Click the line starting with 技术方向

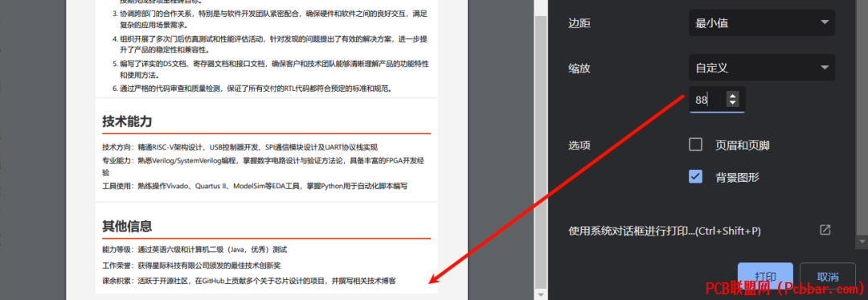click(x=240, y=147)
